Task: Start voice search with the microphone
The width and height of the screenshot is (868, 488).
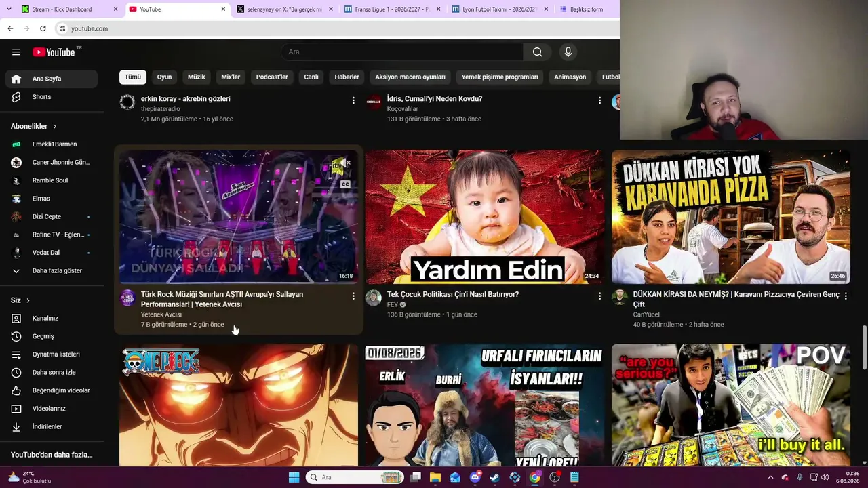Action: (x=568, y=52)
